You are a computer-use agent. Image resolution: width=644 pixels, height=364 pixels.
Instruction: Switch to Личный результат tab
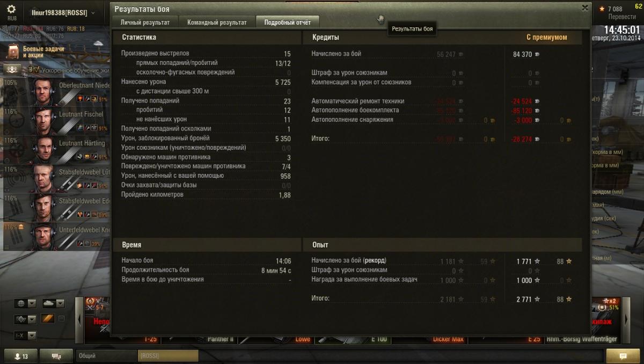(145, 23)
